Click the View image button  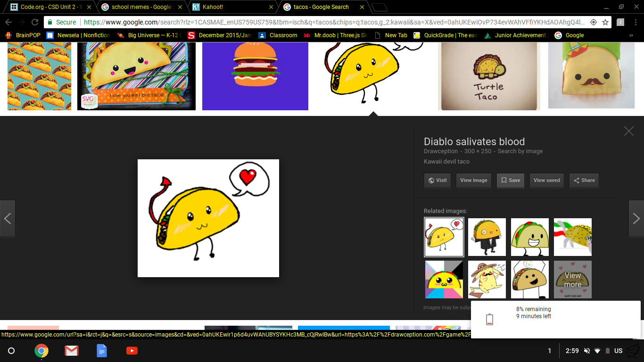(474, 181)
